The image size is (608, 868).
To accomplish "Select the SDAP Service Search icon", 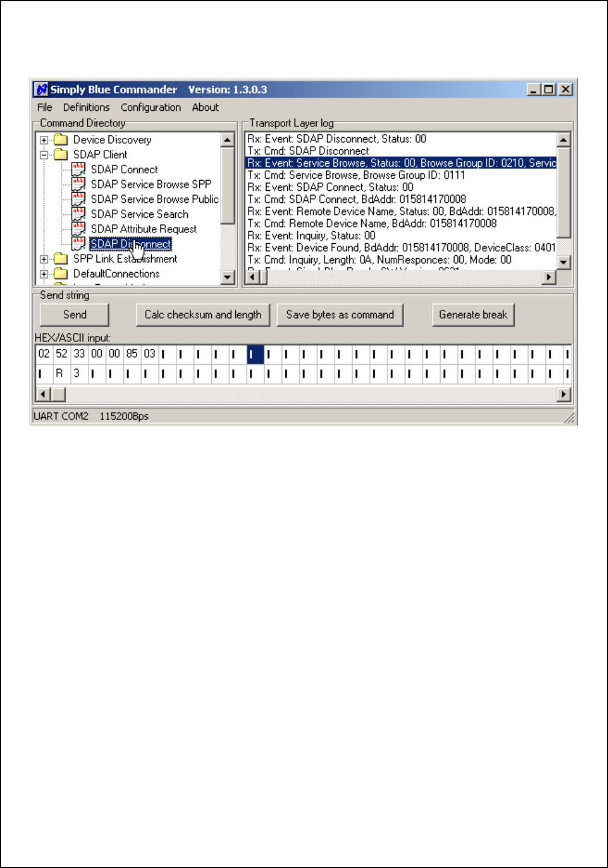I will pos(78,214).
